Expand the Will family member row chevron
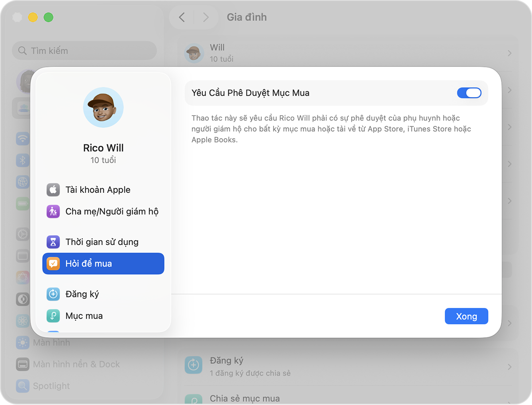 pyautogui.click(x=509, y=53)
